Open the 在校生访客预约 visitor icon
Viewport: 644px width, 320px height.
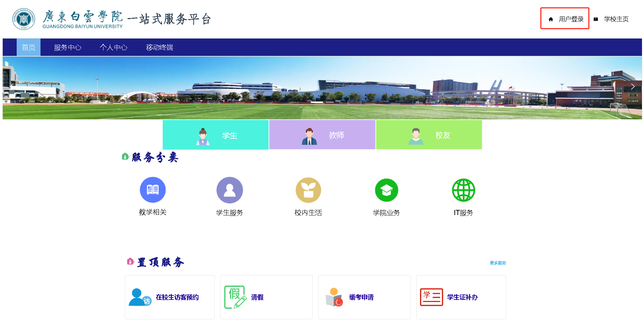140,297
